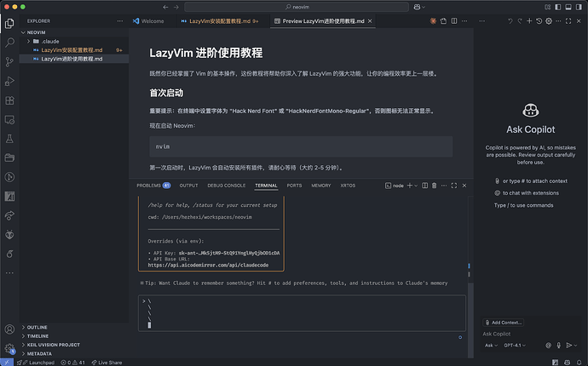The height and width of the screenshot is (366, 588).
Task: Open the PORTS panel tab
Action: (x=294, y=186)
